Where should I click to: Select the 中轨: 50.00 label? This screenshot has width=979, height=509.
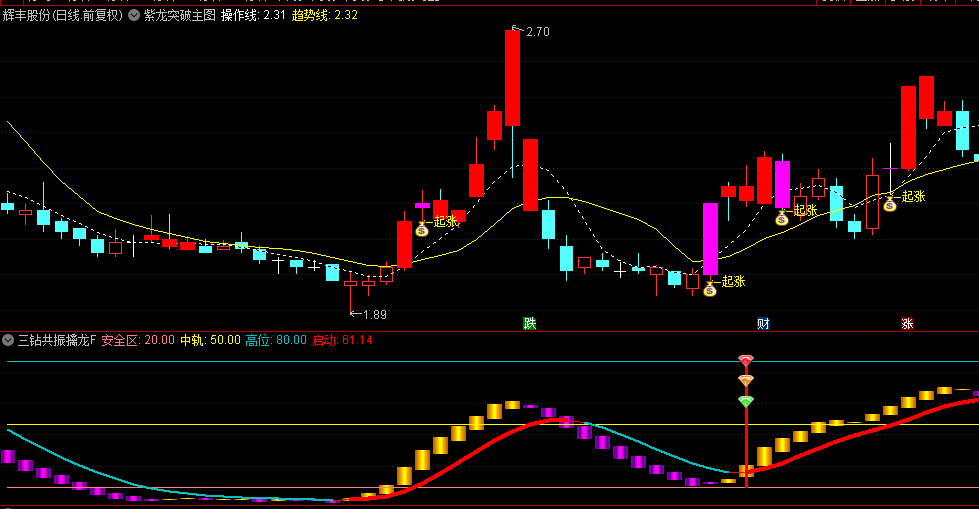pyautogui.click(x=210, y=340)
